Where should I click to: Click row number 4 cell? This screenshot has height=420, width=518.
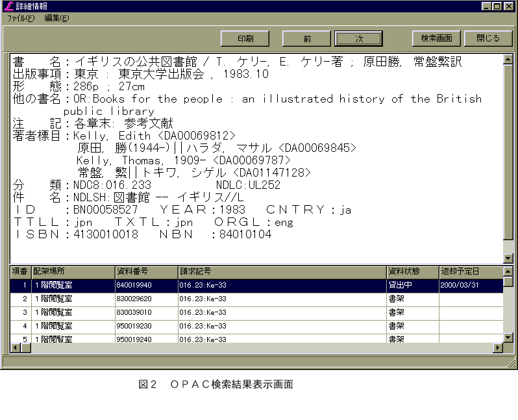click(21, 326)
